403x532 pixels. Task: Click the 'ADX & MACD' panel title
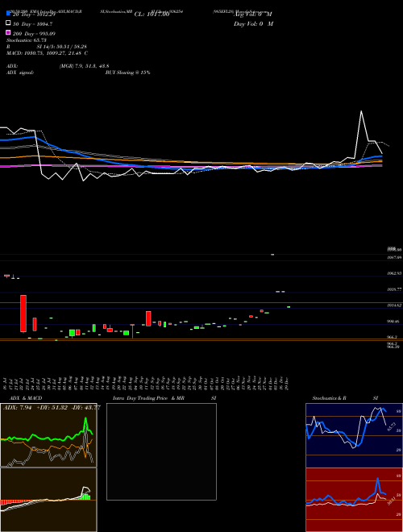[x=26, y=398]
